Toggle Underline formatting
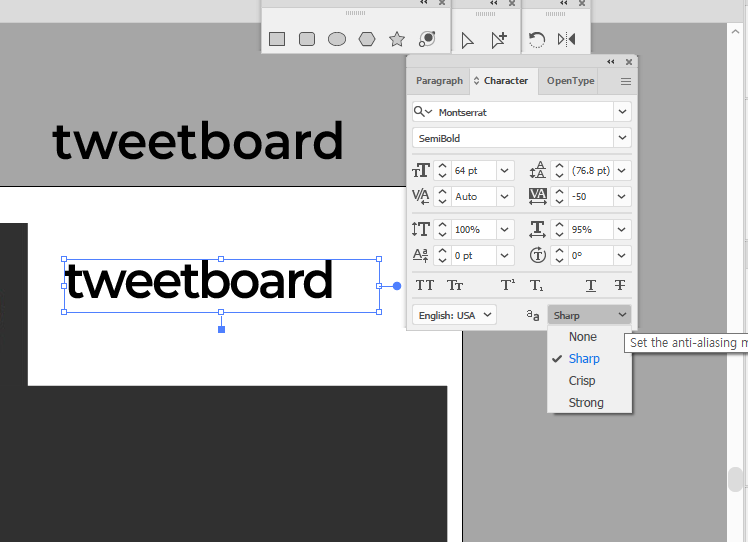748x542 pixels. [591, 285]
